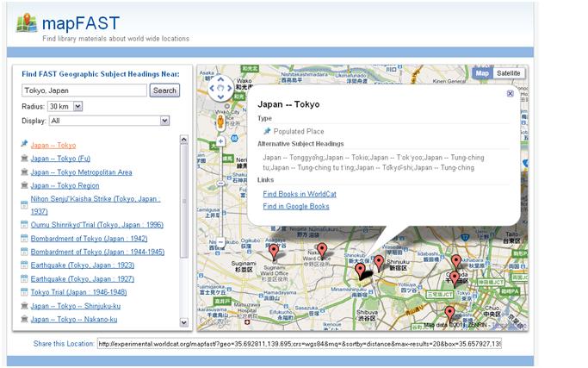Click the building icon beside Nakano-ku
This screenshot has height=368, width=588.
click(24, 319)
